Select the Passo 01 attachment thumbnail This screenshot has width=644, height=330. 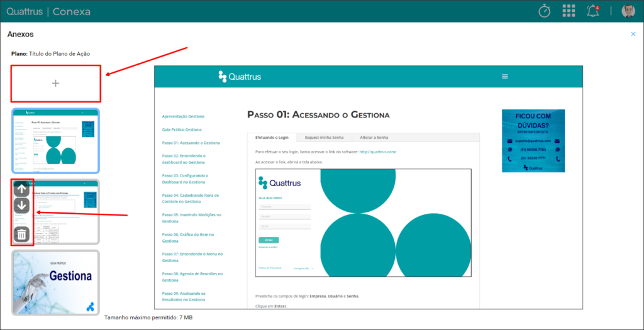click(55, 141)
